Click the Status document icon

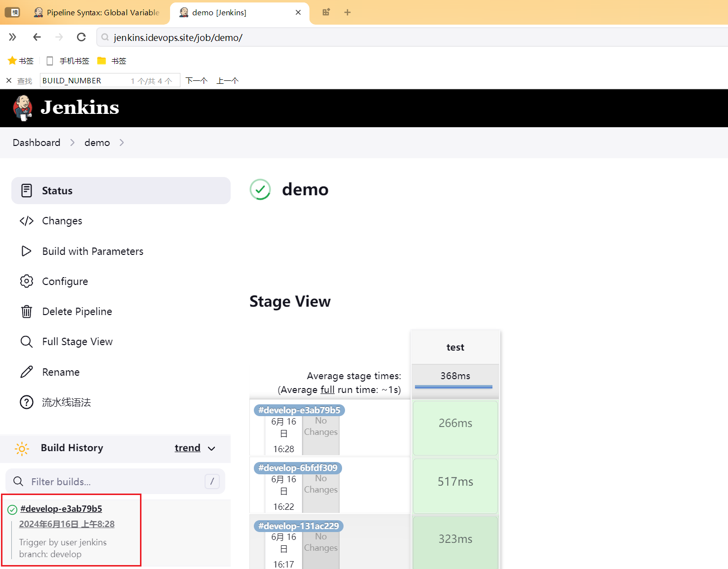27,190
